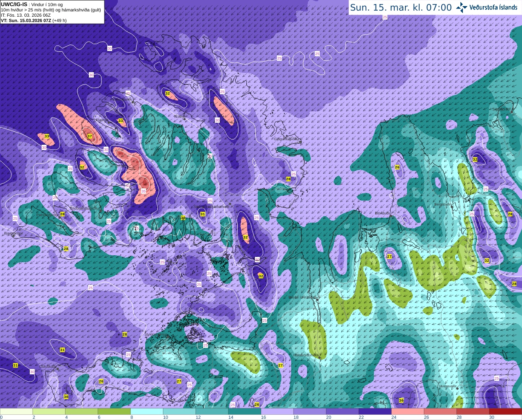Click the Blönduós station label

[383, 213]
